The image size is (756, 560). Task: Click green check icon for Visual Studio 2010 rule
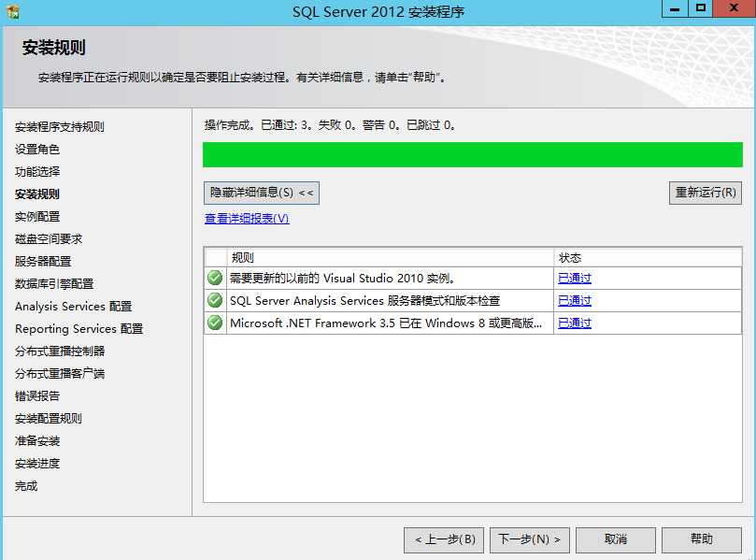click(x=215, y=278)
